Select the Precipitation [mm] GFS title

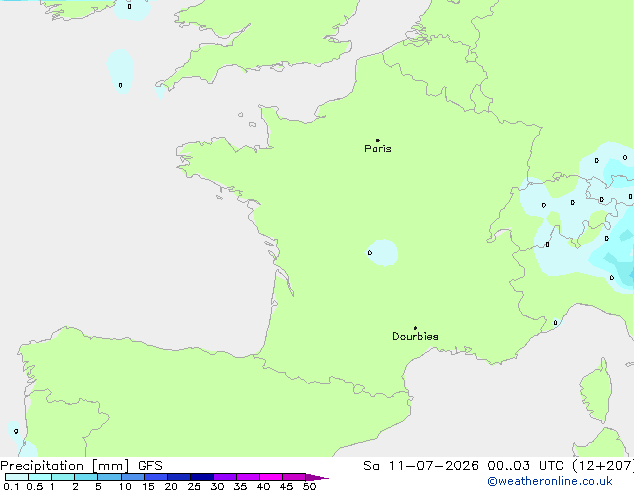(81, 466)
